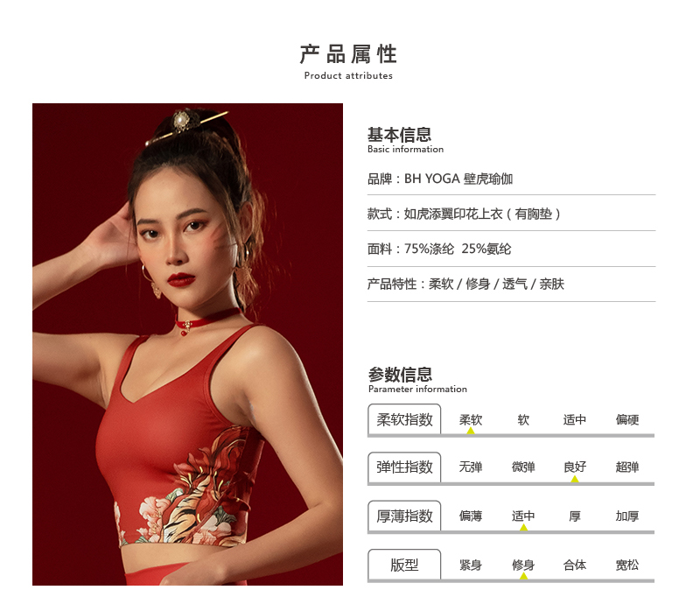Click the yellow marker under 适中 thickness
This screenshot has height=604, width=700.
pos(523,528)
